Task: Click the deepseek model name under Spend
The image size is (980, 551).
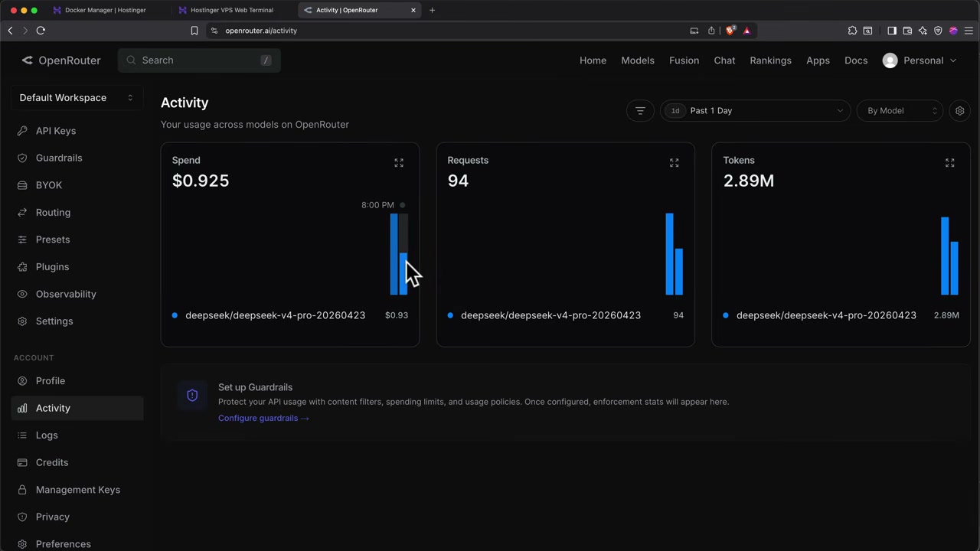Action: coord(275,315)
